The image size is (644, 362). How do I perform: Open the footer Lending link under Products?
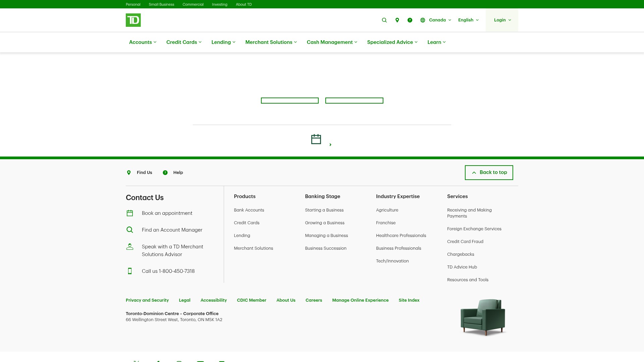242,236
